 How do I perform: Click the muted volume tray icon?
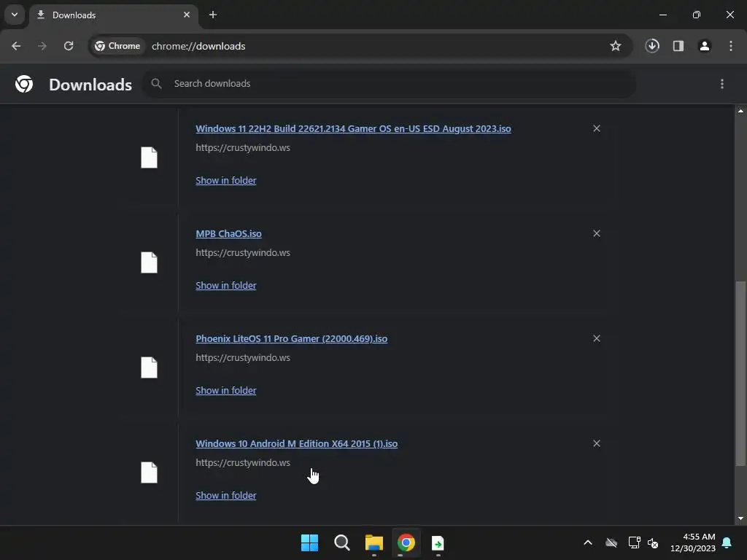coord(653,542)
